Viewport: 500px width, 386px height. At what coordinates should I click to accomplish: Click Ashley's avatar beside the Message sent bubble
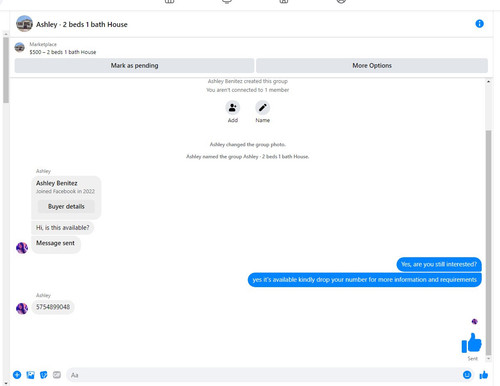tap(22, 248)
